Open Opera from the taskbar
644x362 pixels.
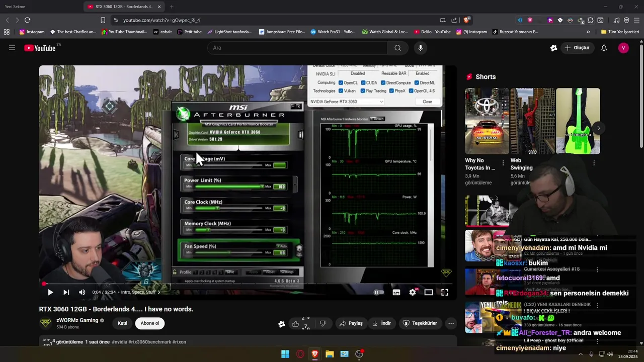tap(300, 354)
